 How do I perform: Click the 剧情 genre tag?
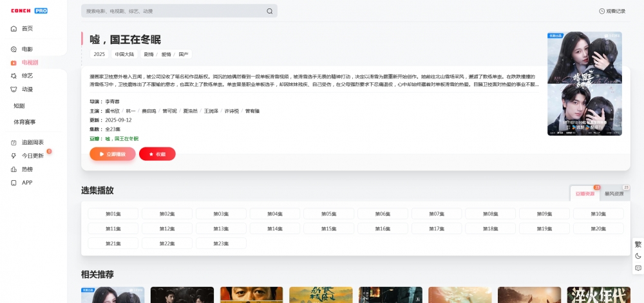click(149, 54)
